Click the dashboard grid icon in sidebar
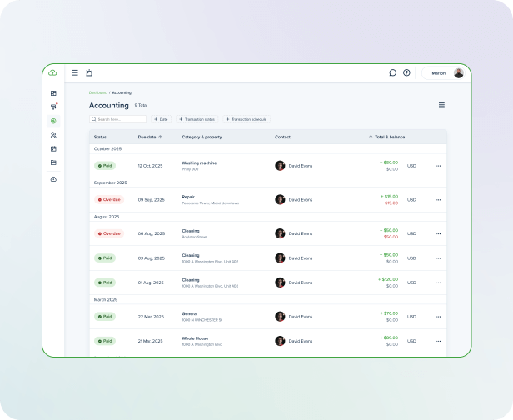The height and width of the screenshot is (420, 513). pos(53,93)
